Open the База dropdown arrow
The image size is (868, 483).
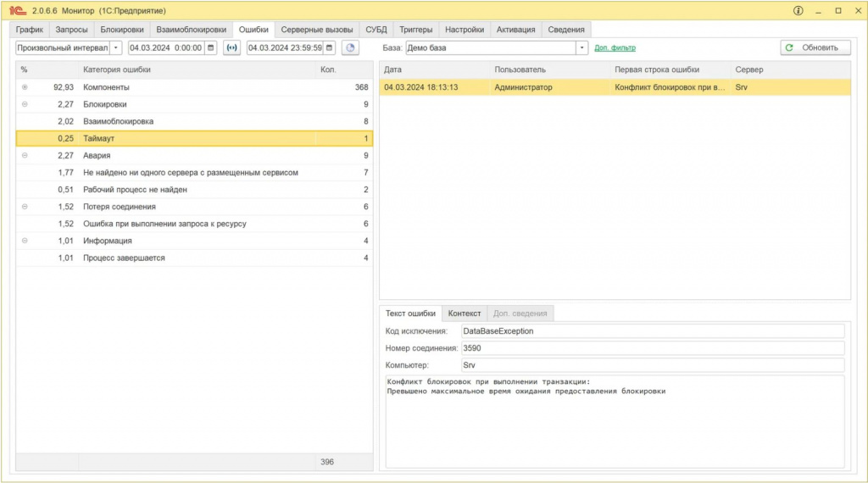(x=581, y=48)
